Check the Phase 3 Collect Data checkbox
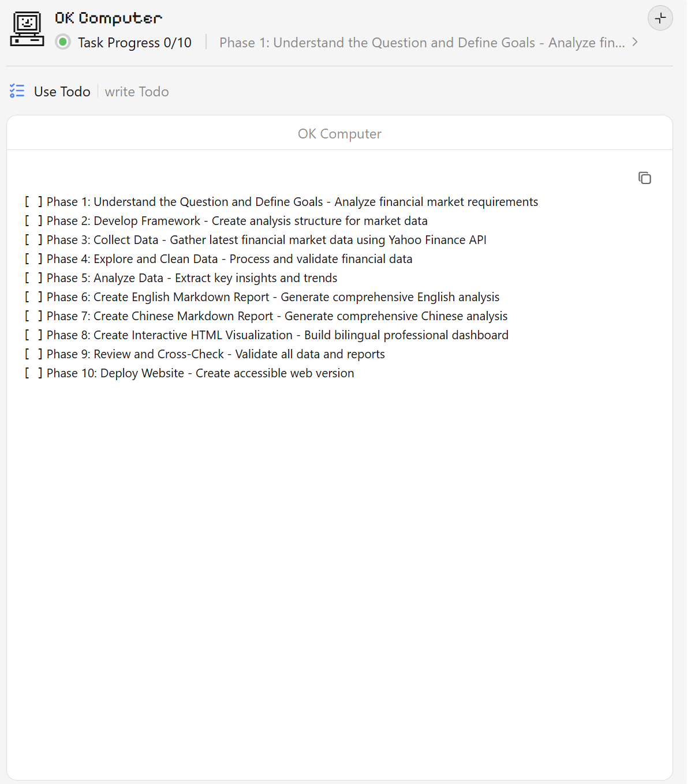Screen dimensions: 691x784 [33, 240]
